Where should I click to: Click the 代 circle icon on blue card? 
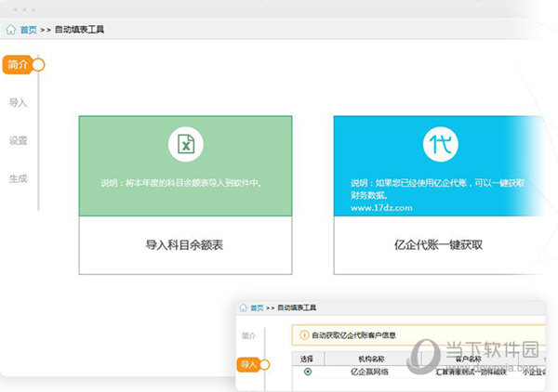440,144
